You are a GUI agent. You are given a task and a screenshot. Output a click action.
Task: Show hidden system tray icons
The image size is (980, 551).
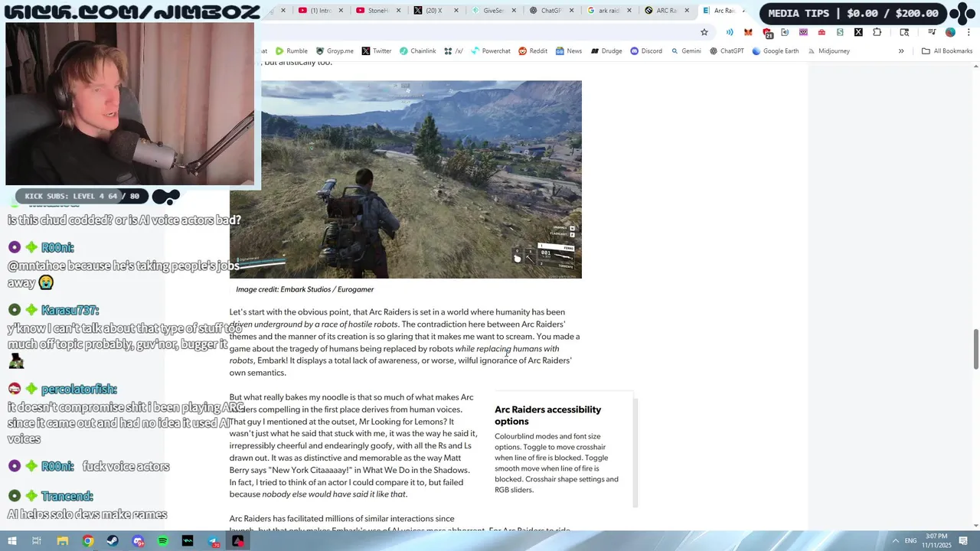coord(895,541)
